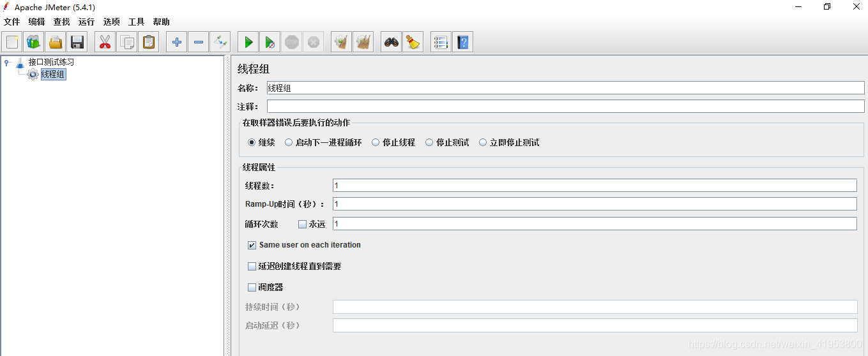868x356 pixels.
Task: Expand all tree nodes with plus icon
Action: [x=177, y=42]
